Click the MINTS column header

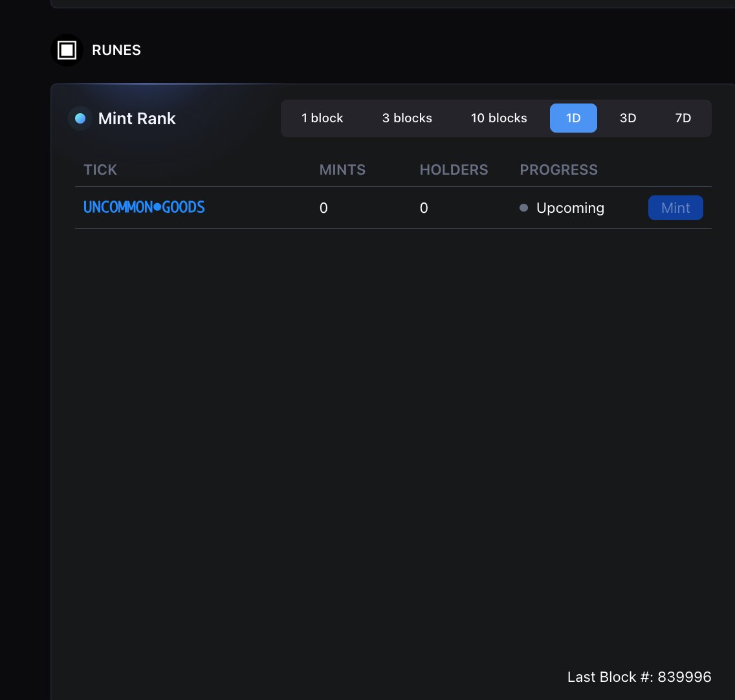point(342,170)
